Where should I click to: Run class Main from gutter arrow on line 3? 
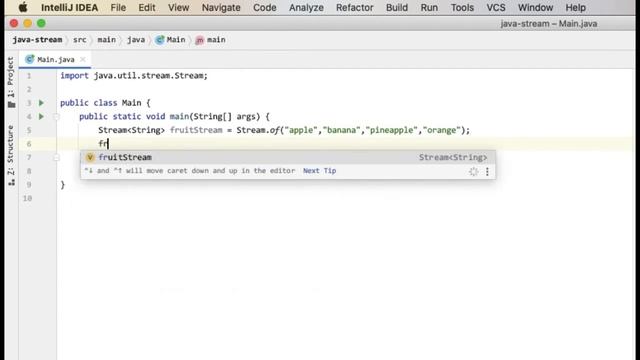[41, 103]
